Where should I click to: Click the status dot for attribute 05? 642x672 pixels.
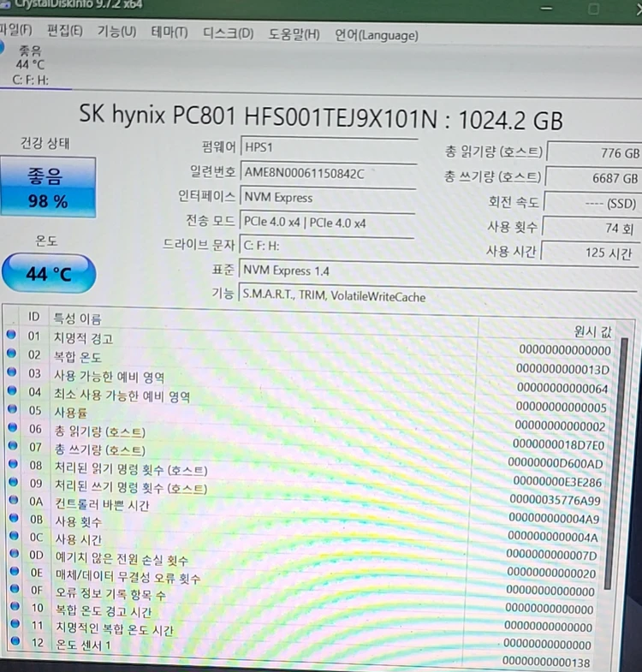point(13,408)
